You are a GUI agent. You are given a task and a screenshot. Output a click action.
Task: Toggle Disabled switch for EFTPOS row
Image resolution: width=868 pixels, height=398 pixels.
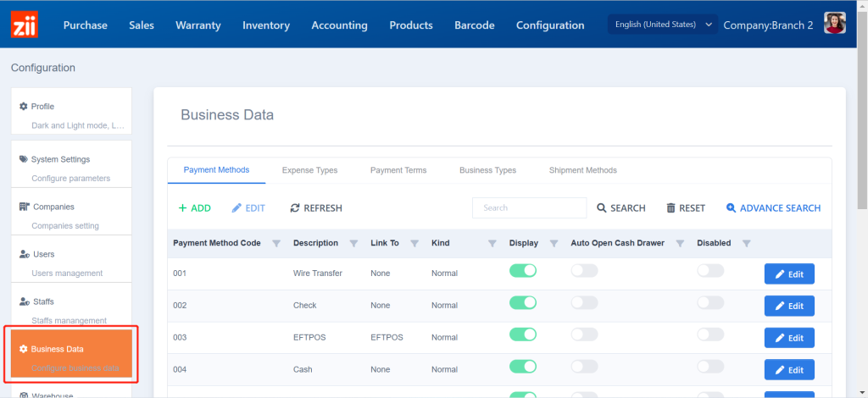pyautogui.click(x=710, y=335)
